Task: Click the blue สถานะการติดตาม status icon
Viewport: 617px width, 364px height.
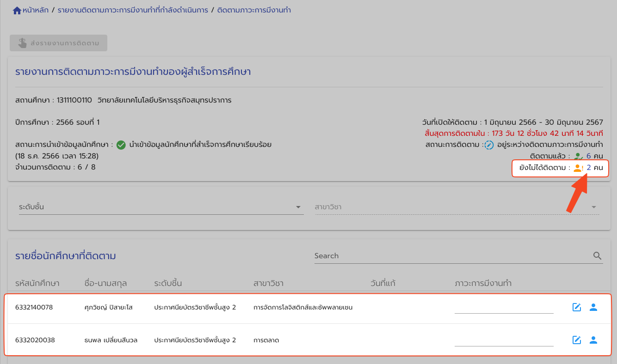Action: [488, 145]
